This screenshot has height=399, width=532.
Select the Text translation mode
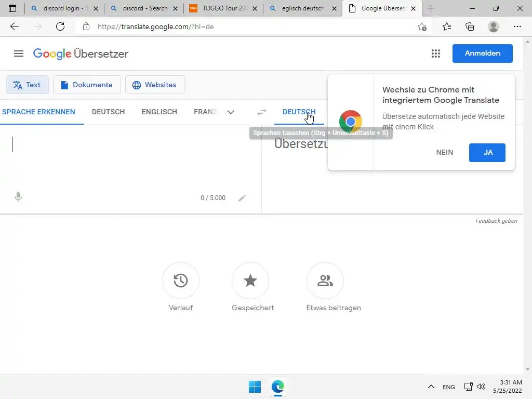click(28, 85)
